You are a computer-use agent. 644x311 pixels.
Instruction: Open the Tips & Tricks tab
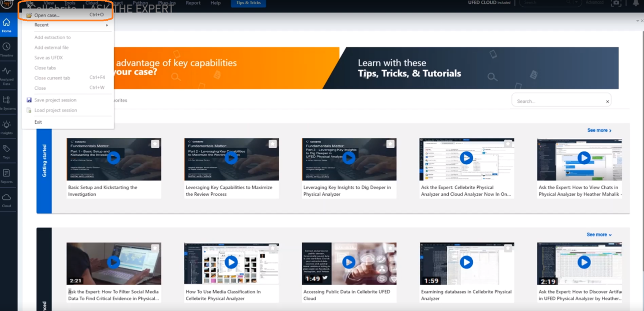(x=248, y=3)
